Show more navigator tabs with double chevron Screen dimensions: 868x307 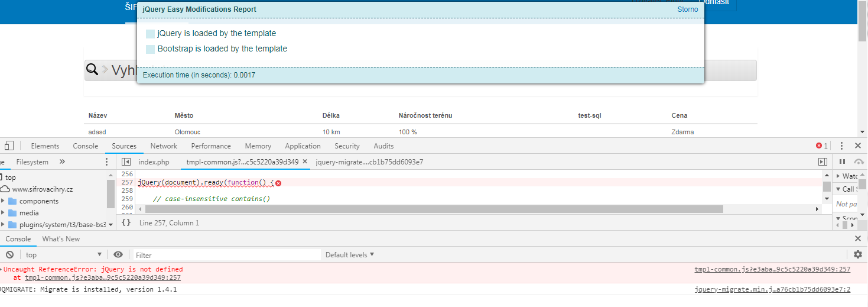coord(63,161)
